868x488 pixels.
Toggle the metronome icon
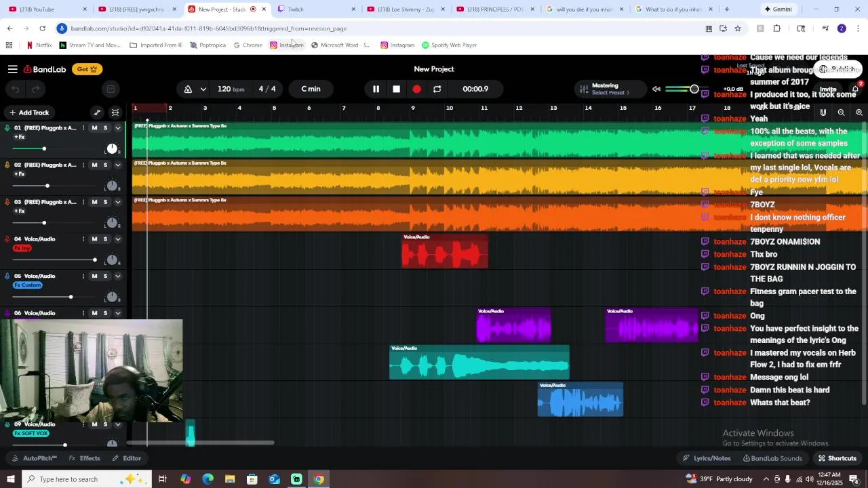click(x=188, y=89)
